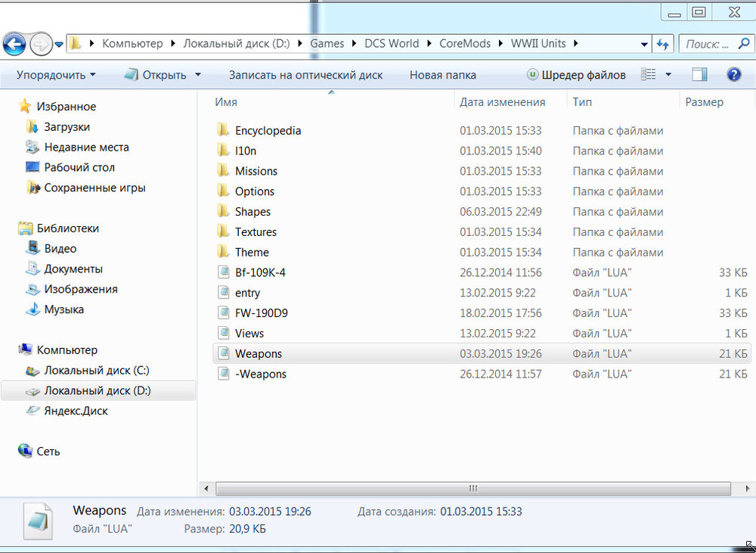Viewport: 756px width, 553px height.
Task: Go back with the blue Back arrow
Action: tap(14, 45)
